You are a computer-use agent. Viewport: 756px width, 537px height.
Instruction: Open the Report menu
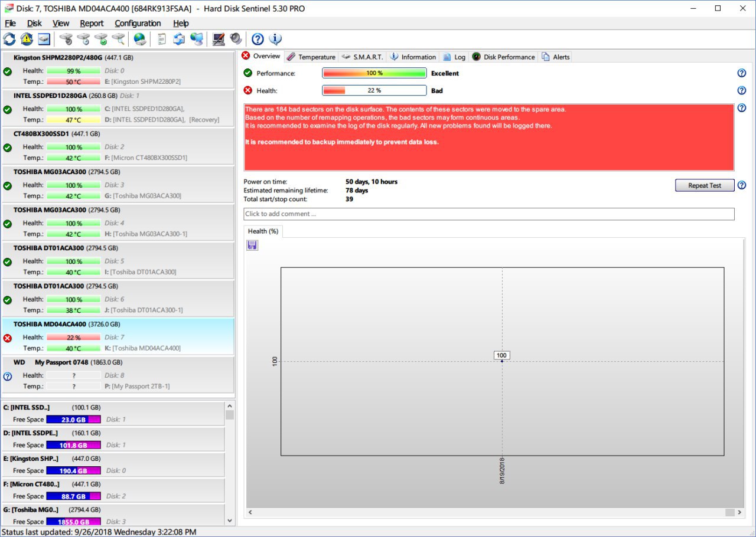(92, 23)
